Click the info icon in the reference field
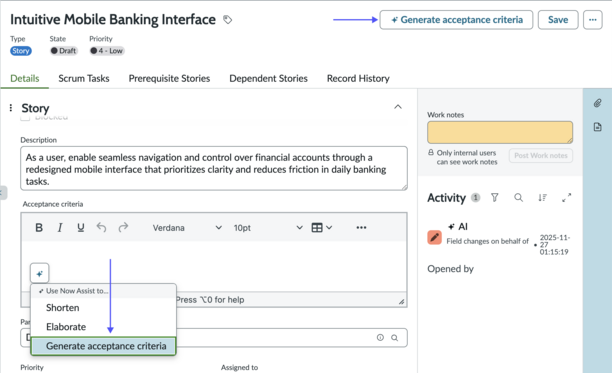This screenshot has height=373, width=612. click(x=380, y=337)
